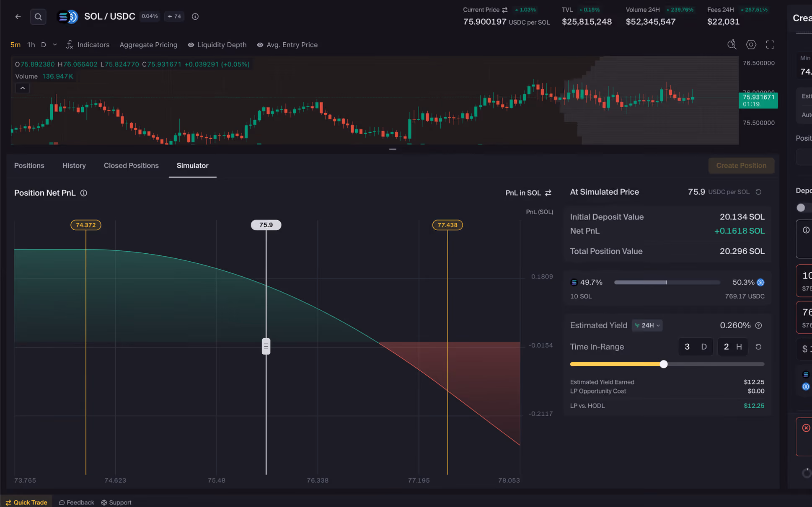Click the Create Position button
Viewport: 812px width, 507px height.
(741, 165)
